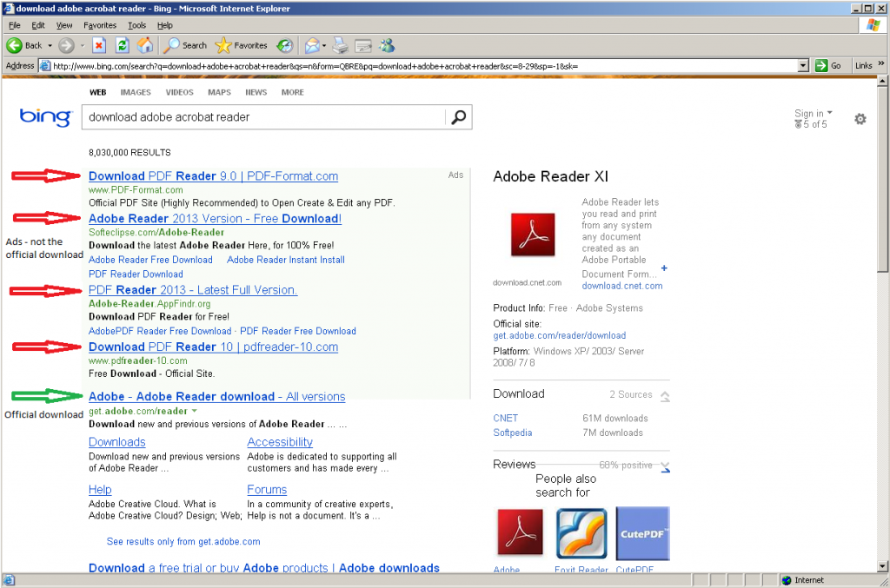The width and height of the screenshot is (890, 588).
Task: Open the Download PDF Reader 9.0 ad
Action: (x=214, y=175)
